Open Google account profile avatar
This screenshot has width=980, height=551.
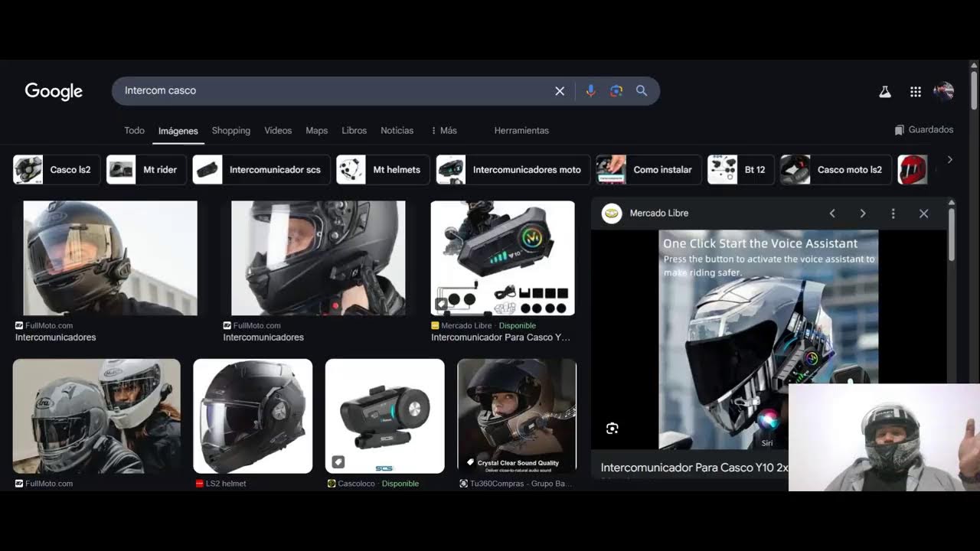click(x=943, y=92)
